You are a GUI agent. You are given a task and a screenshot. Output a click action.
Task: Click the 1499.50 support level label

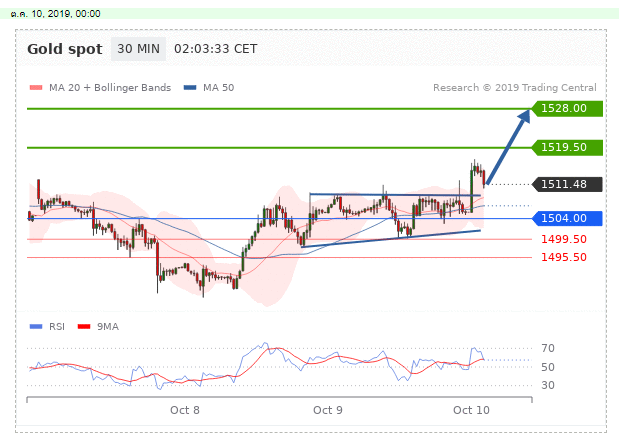[x=564, y=239]
